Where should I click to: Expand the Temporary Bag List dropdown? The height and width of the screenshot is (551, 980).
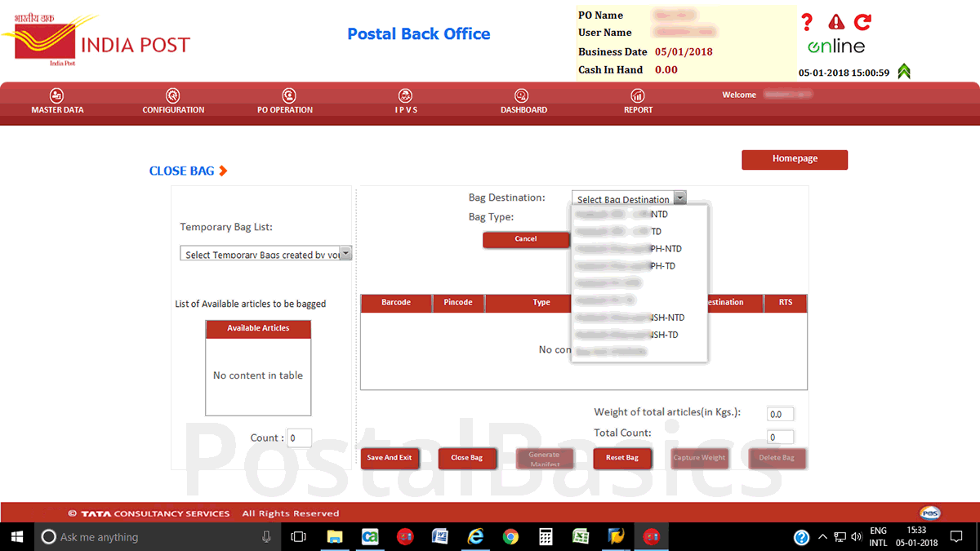pyautogui.click(x=345, y=254)
